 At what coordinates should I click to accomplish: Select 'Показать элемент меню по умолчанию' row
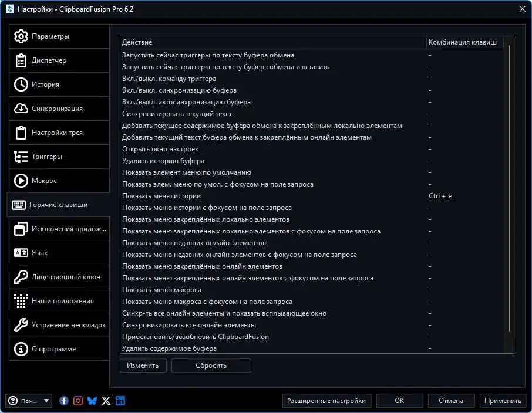[x=312, y=172]
